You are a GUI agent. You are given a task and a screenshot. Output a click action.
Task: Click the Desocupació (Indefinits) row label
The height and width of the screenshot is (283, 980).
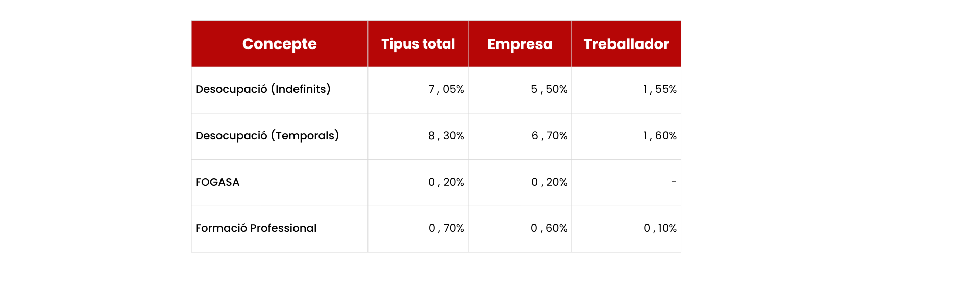pyautogui.click(x=263, y=89)
